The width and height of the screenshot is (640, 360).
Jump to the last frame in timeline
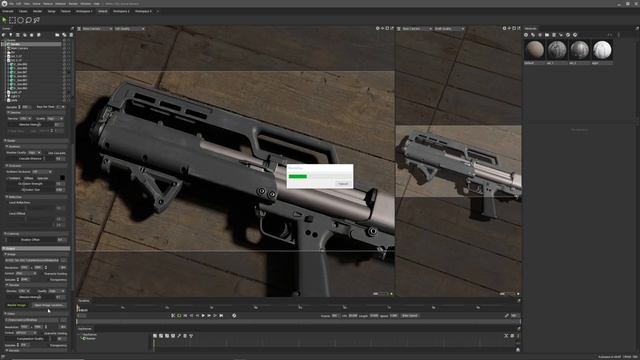point(221,316)
